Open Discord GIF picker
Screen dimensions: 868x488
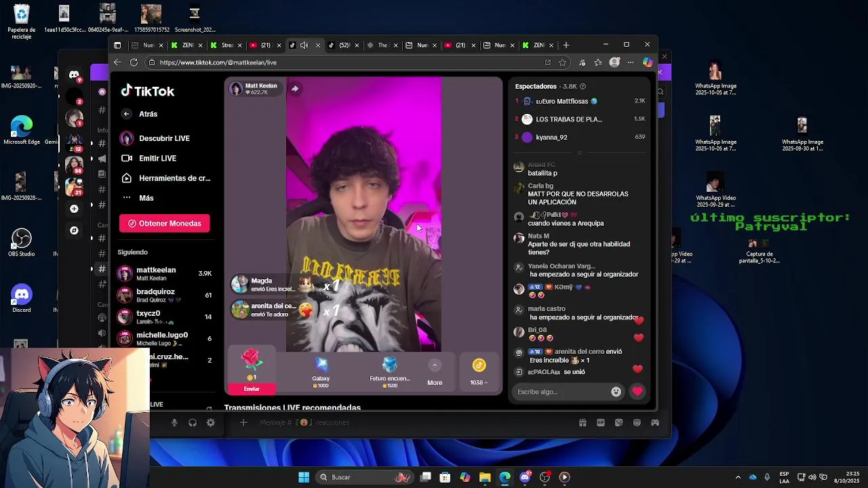click(x=601, y=423)
